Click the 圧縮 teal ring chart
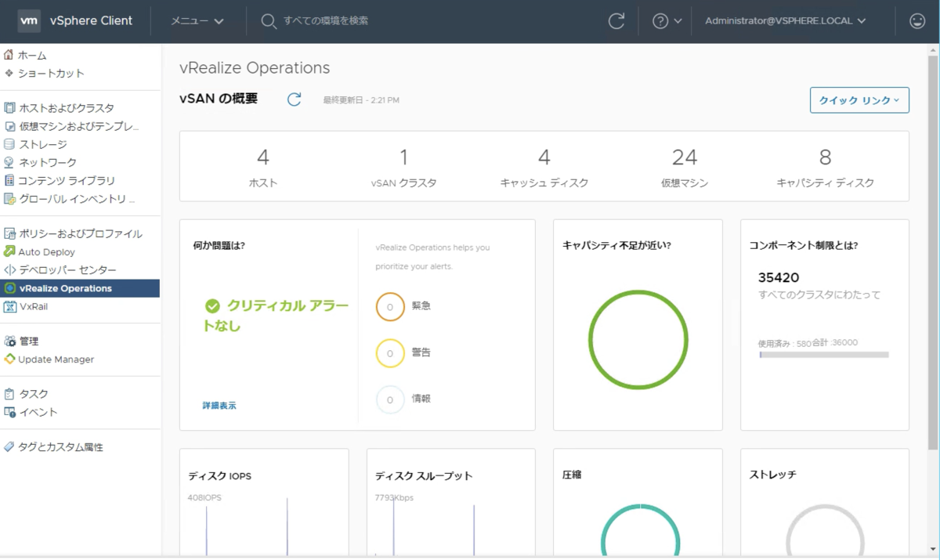The height and width of the screenshot is (560, 940). point(641,529)
